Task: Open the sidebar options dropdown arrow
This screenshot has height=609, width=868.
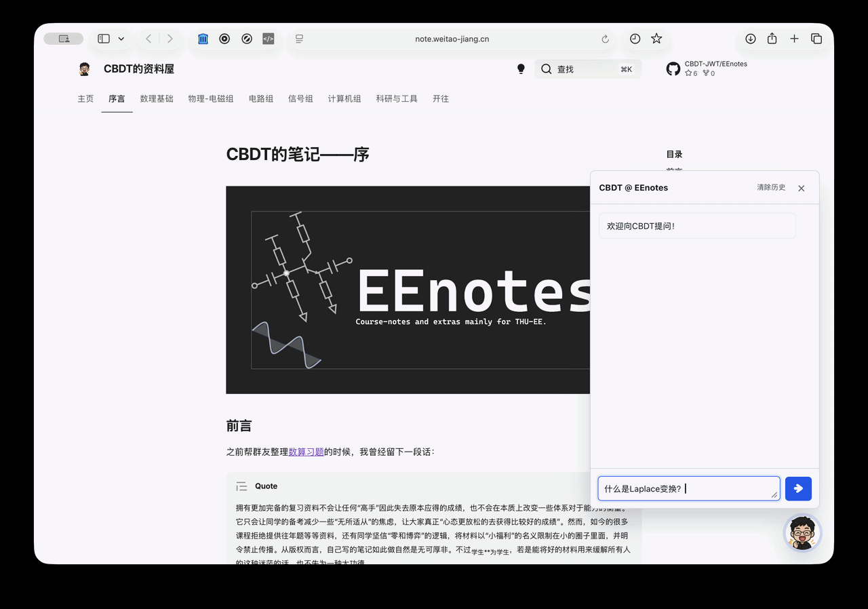Action: click(121, 39)
